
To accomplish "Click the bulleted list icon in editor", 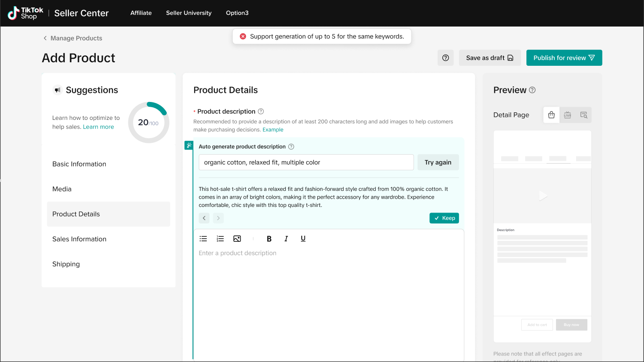I will (x=203, y=239).
